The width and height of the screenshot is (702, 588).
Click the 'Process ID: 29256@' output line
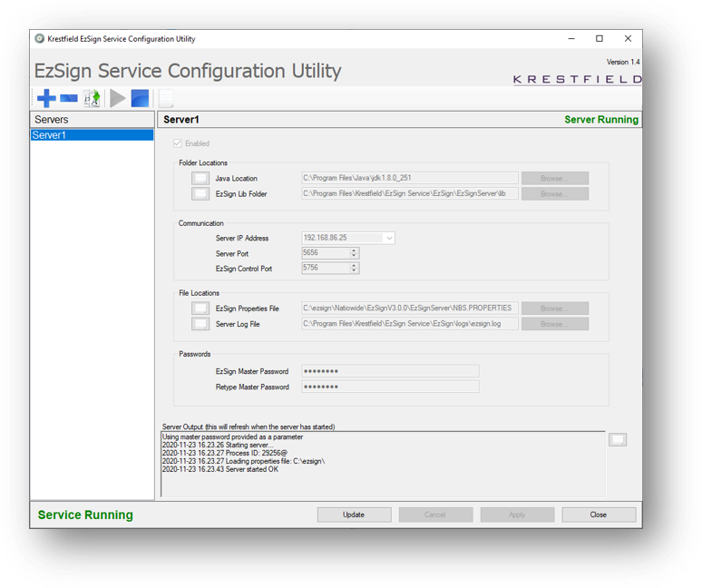point(225,453)
